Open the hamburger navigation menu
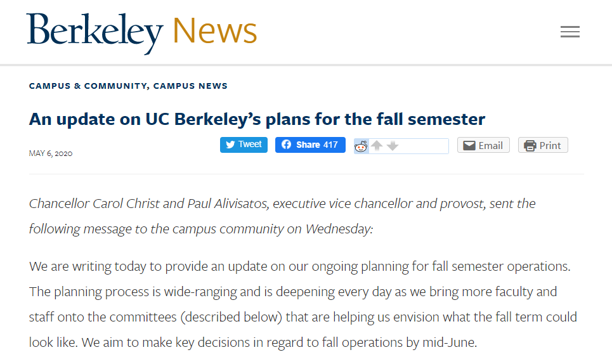This screenshot has width=612, height=364. [x=570, y=32]
